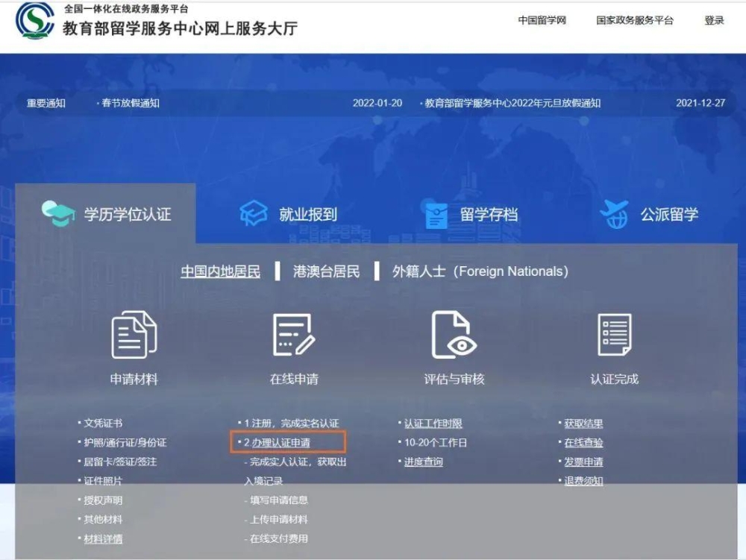
Task: Open 发票申请 link
Action: (x=583, y=462)
